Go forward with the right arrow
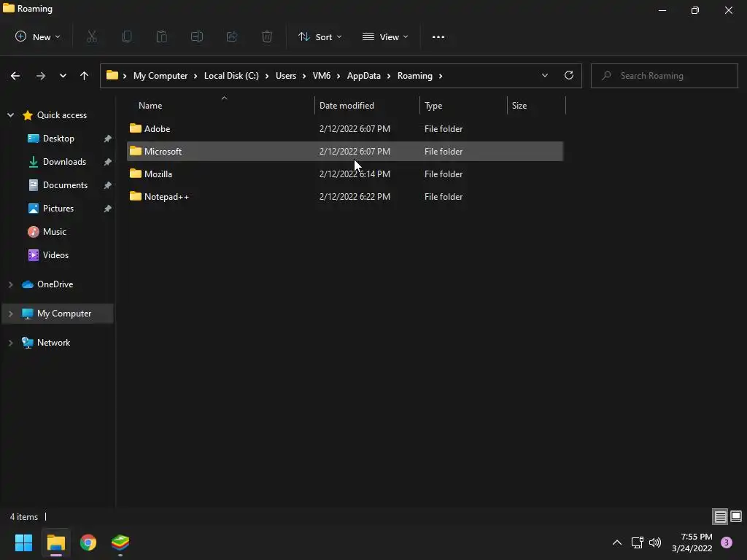The width and height of the screenshot is (747, 560). (41, 76)
